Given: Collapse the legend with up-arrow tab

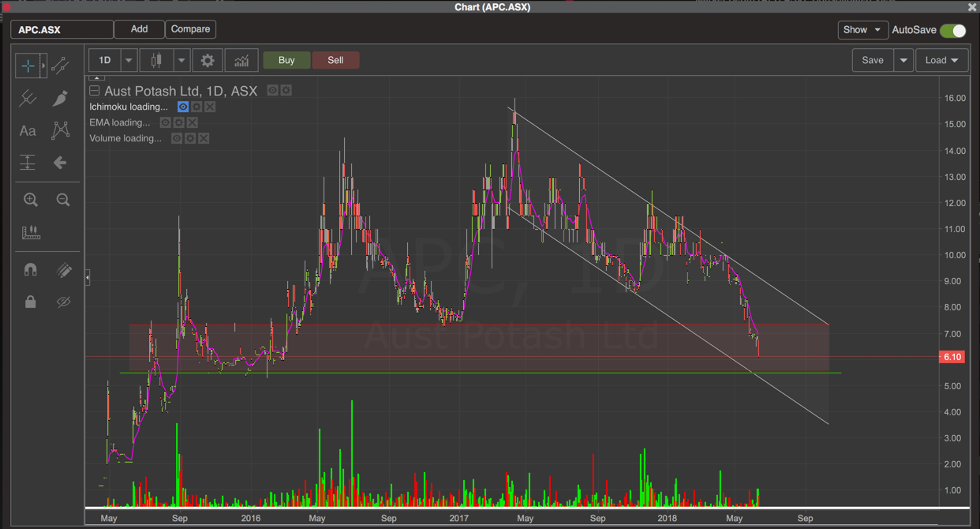Looking at the screenshot, I should coord(96,78).
